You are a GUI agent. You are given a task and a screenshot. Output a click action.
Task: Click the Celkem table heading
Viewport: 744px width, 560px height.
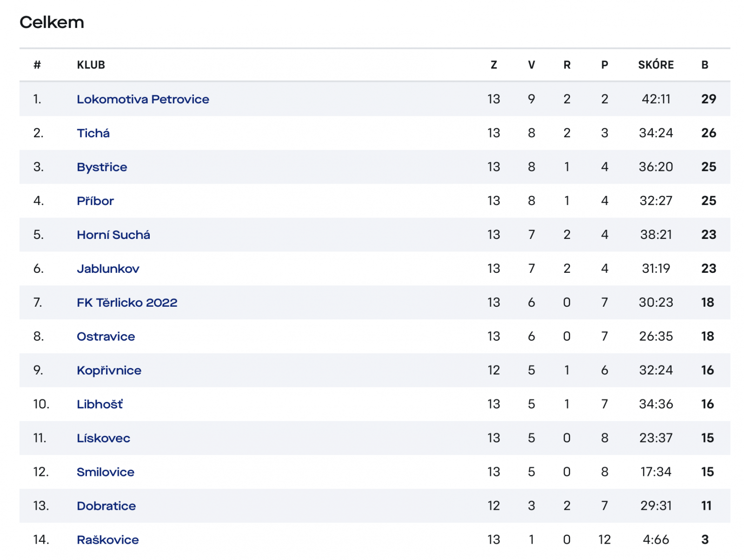(52, 22)
